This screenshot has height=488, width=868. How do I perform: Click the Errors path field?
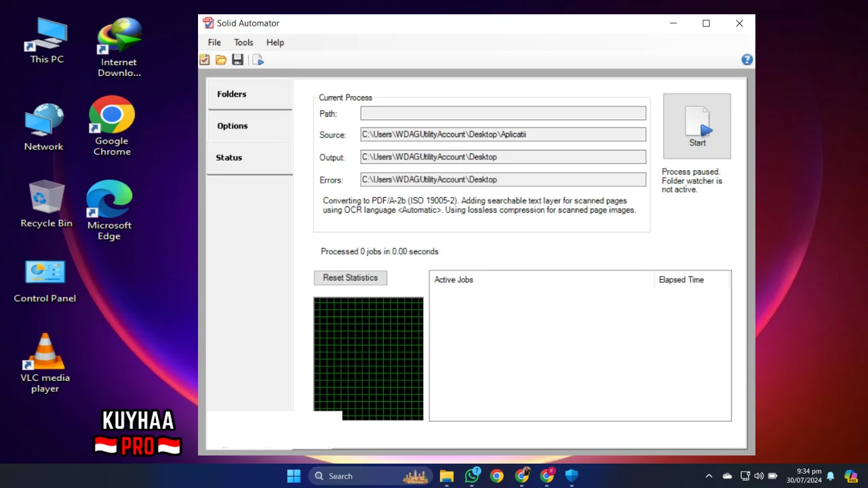point(503,180)
